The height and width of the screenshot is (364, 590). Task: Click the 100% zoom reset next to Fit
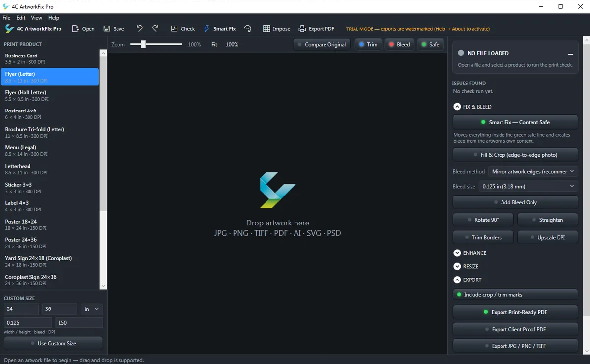232,44
